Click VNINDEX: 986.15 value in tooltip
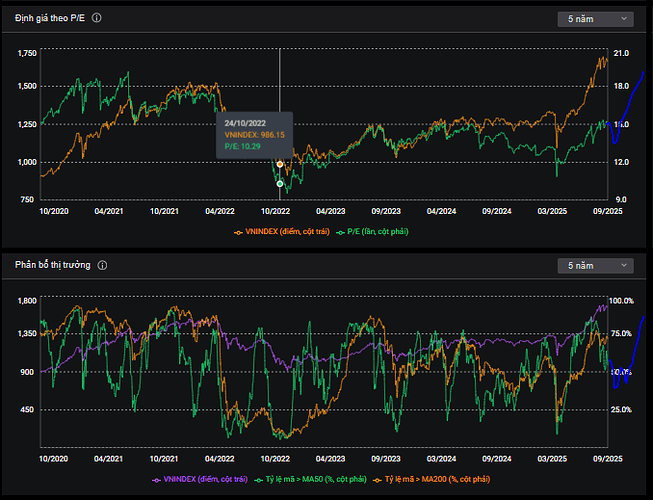The height and width of the screenshot is (500, 653). click(x=255, y=133)
